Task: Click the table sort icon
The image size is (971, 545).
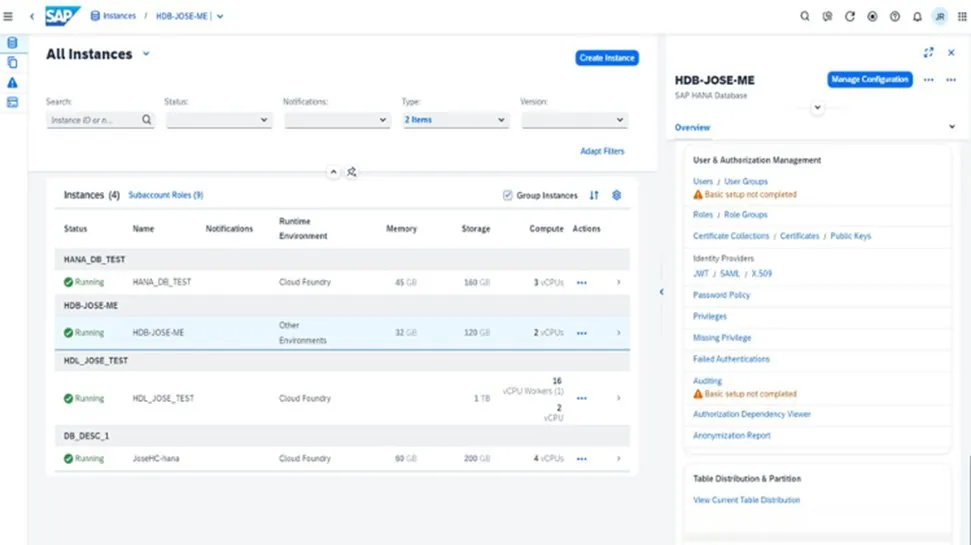Action: (594, 196)
